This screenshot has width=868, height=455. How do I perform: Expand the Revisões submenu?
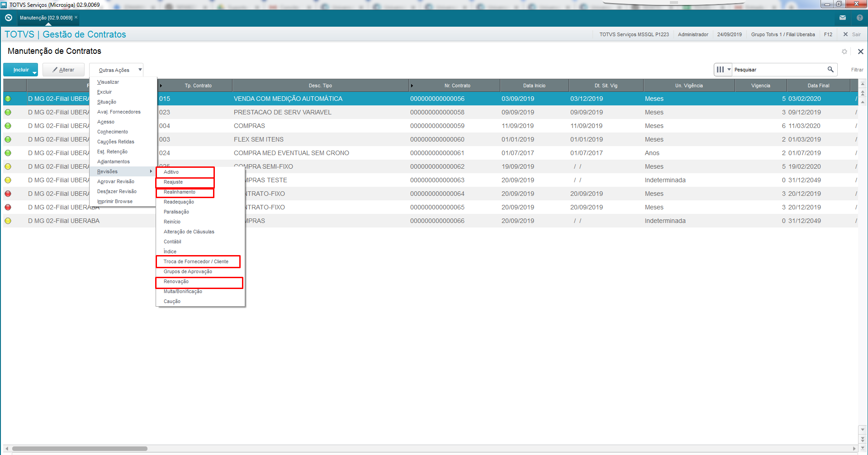(x=123, y=171)
